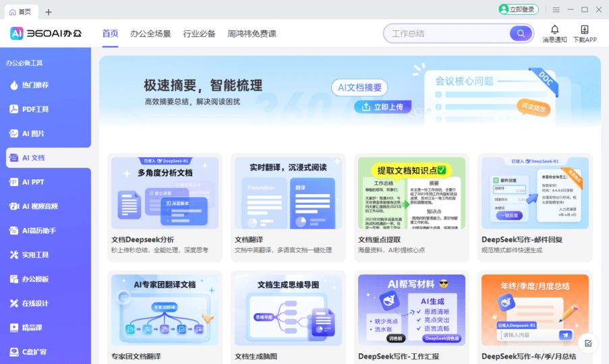Click the 实用工具 sidebar icon
The image size is (609, 364).
coord(14,255)
